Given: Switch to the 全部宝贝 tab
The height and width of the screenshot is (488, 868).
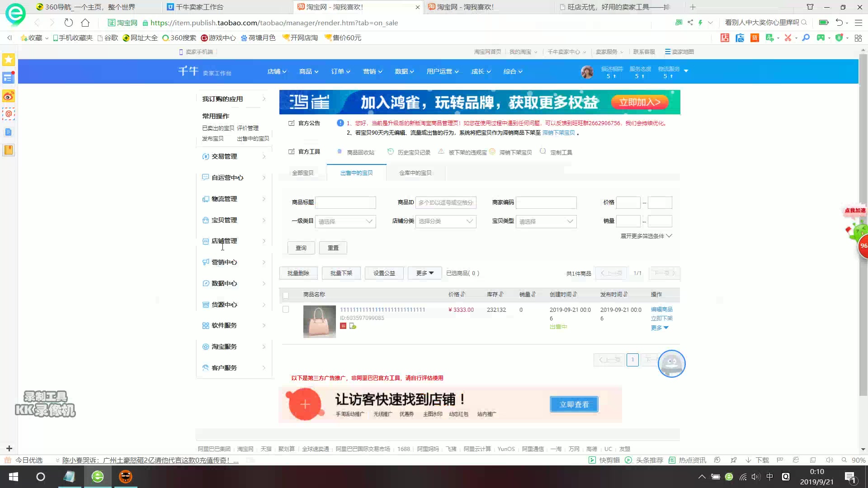Looking at the screenshot, I should (302, 173).
